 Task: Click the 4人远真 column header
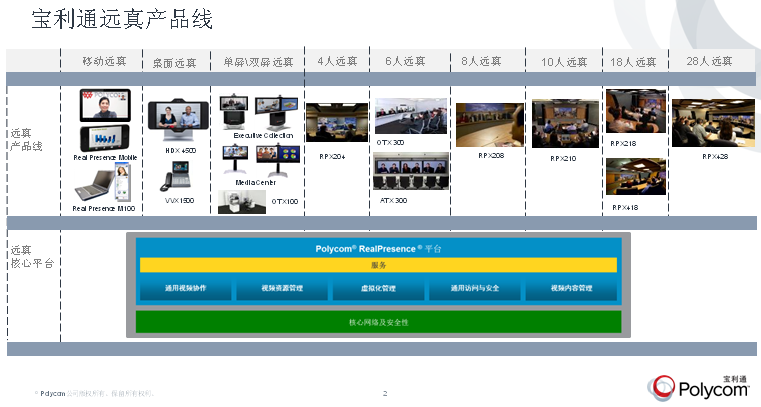pos(337,61)
